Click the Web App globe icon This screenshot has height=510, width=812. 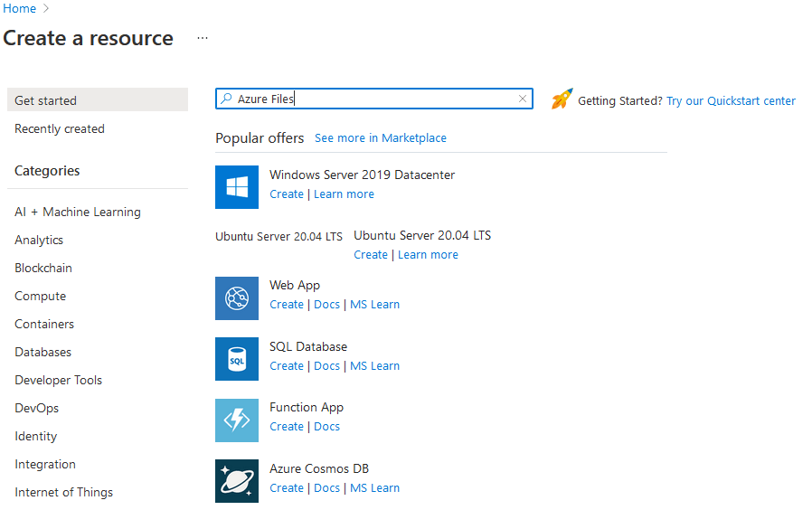237,298
